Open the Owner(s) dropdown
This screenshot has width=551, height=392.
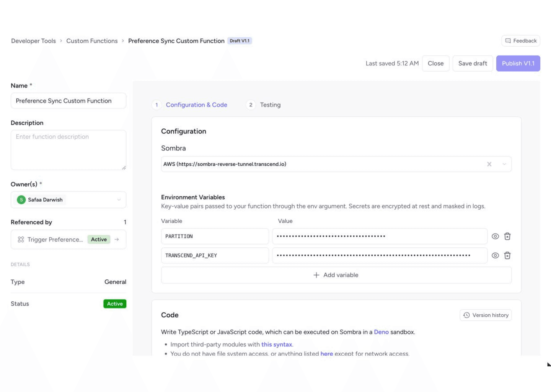tap(68, 200)
